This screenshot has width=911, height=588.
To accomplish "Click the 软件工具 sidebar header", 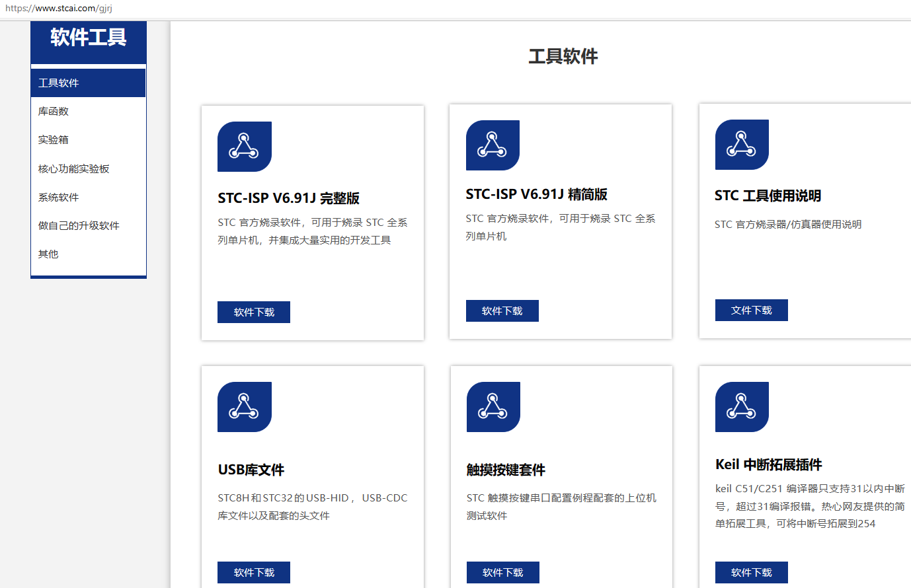I will click(x=89, y=38).
